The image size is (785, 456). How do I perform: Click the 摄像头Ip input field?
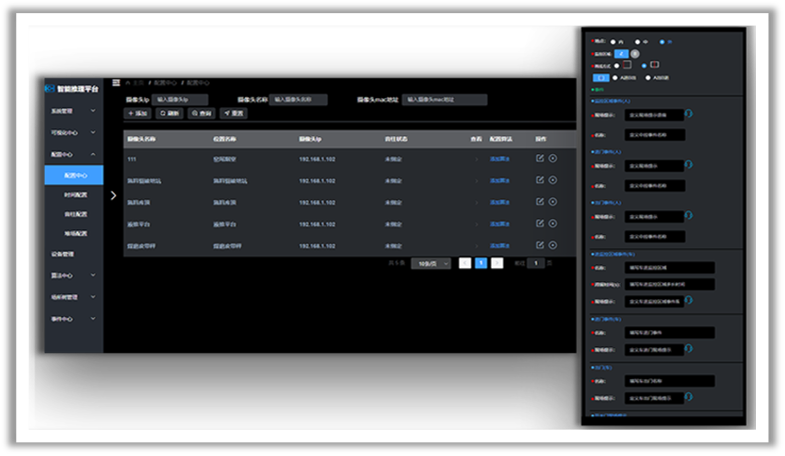click(180, 100)
